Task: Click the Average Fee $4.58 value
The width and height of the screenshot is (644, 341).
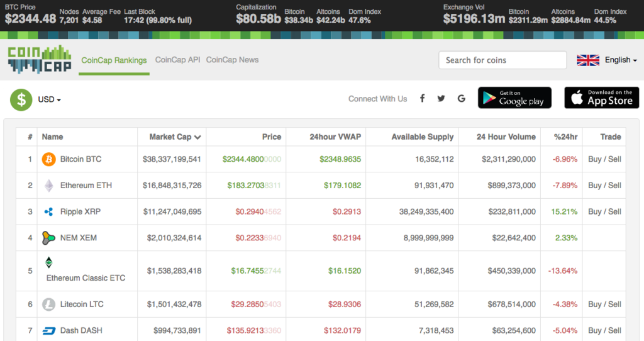Action: 92,20
